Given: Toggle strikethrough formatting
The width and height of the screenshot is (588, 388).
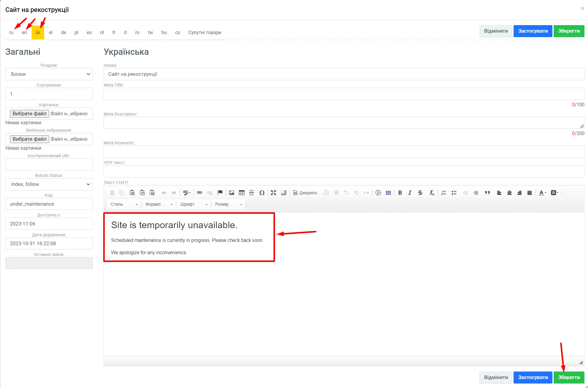Looking at the screenshot, I should 420,193.
